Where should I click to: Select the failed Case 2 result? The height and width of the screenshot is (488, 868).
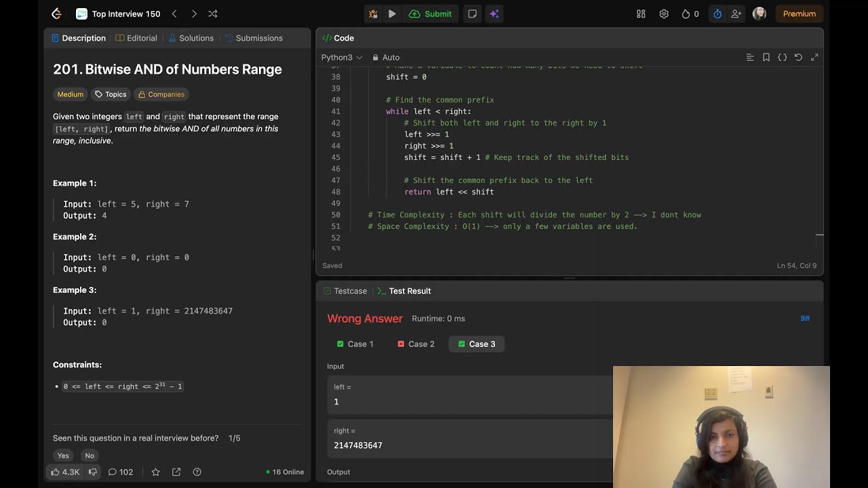(x=416, y=344)
